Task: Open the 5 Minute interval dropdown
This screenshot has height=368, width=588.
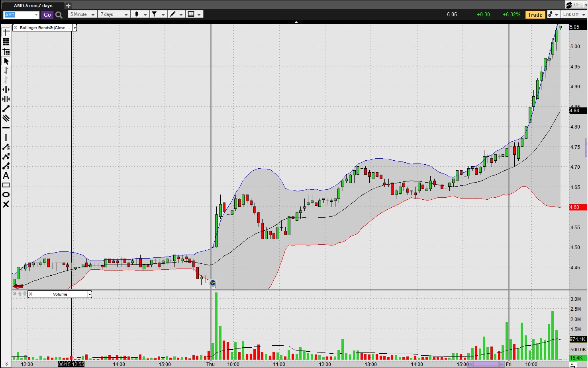Action: 82,14
